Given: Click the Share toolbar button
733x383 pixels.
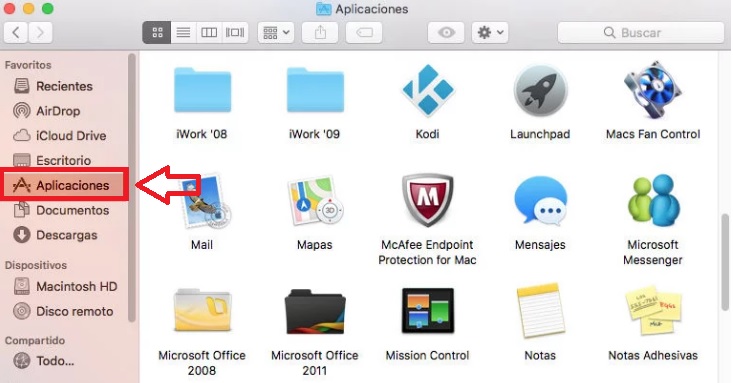Looking at the screenshot, I should 320,33.
